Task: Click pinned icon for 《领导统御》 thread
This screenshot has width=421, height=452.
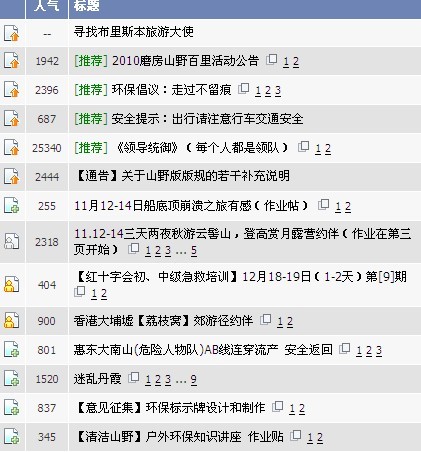Action: pyautogui.click(x=11, y=148)
